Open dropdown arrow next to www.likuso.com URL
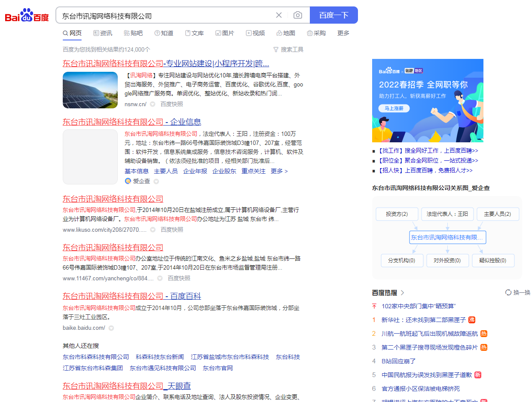 tap(153, 230)
